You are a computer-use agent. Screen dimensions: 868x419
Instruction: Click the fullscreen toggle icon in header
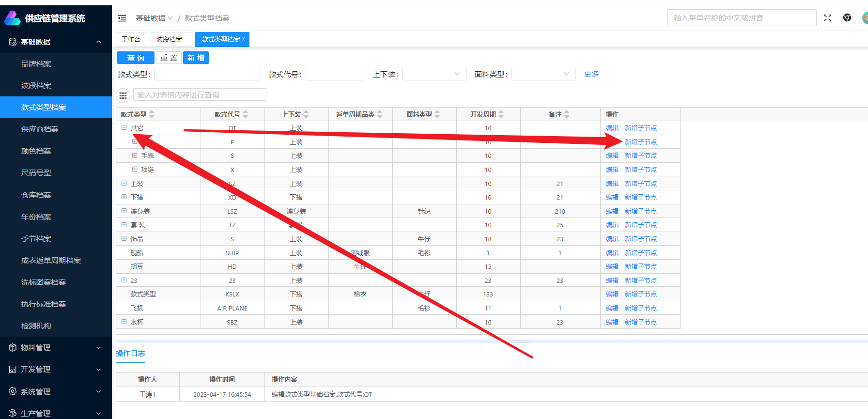pos(827,18)
